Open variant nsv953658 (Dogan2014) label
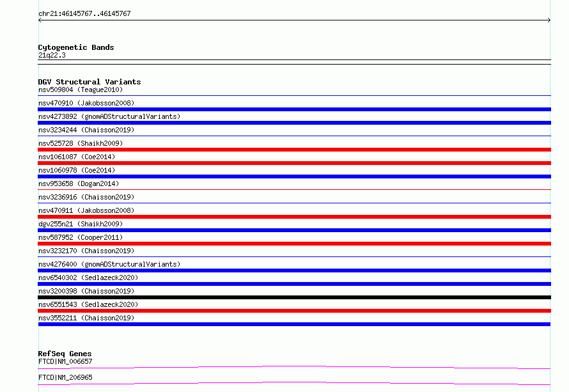Image resolution: width=569 pixels, height=392 pixels. point(79,184)
